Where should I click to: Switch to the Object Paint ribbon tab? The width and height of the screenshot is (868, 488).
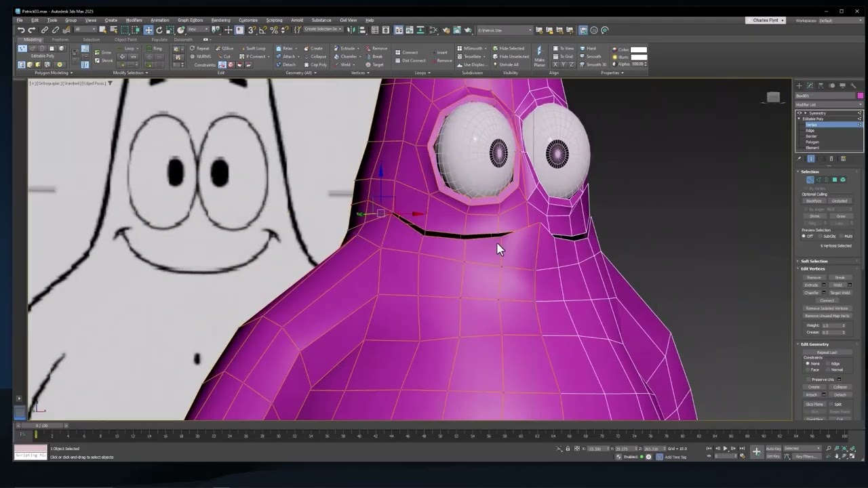[125, 39]
